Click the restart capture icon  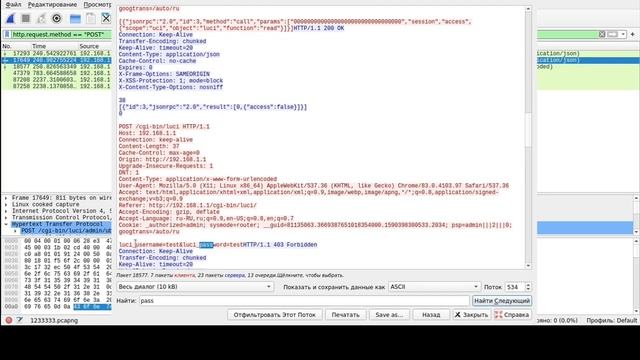click(41, 18)
